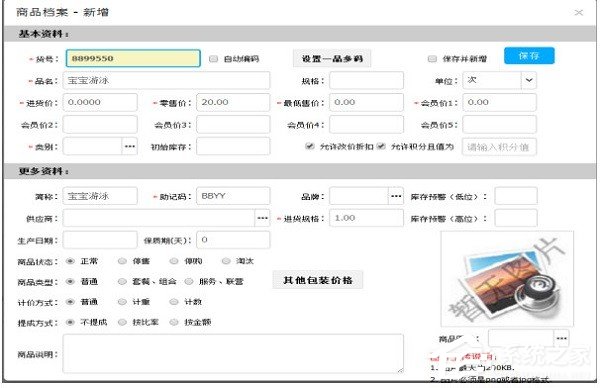The height and width of the screenshot is (388, 600).
Task: Click the 会员价5 input field
Action: pos(499,125)
